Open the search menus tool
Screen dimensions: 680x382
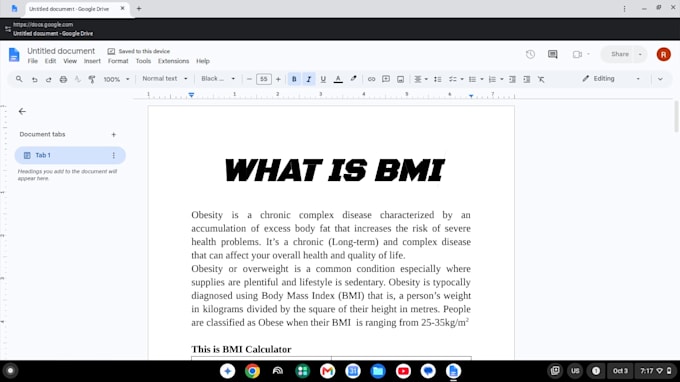(19, 79)
